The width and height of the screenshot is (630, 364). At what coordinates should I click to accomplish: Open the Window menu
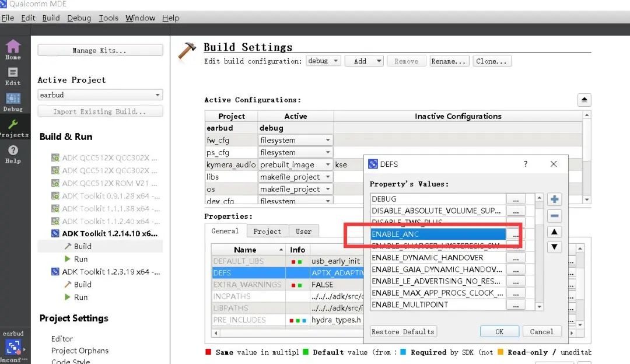140,18
